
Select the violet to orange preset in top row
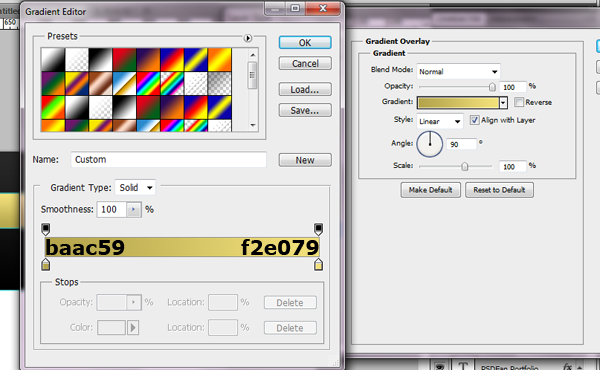pos(148,60)
